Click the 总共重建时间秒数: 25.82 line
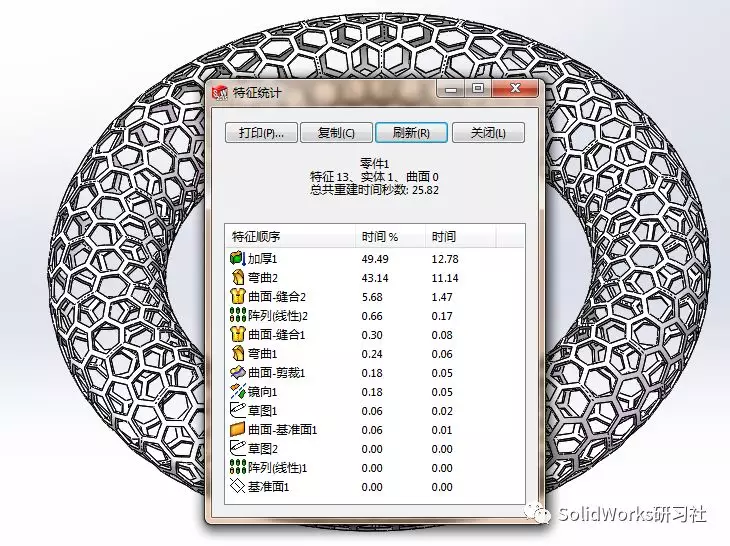The image size is (730, 546). (x=374, y=189)
